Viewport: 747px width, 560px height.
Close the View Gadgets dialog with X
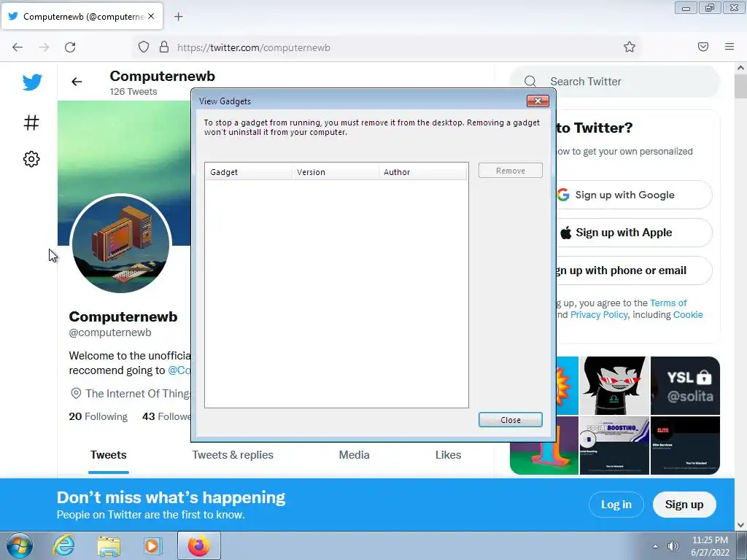[538, 101]
